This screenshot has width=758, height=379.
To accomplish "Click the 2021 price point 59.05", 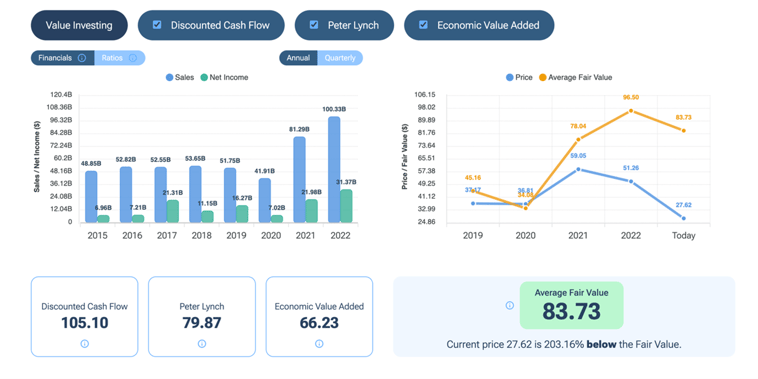I will [578, 169].
